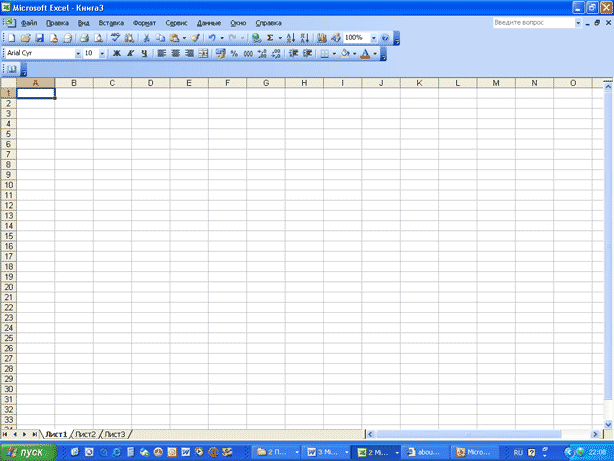Toggle underline formatting (Ч)
The image size is (614, 461).
[144, 53]
